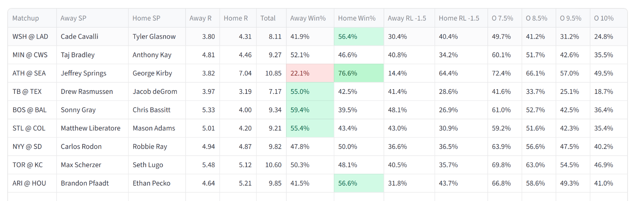Select the Away RL -1.5 header
Image resolution: width=644 pixels, height=201 pixels.
pyautogui.click(x=409, y=18)
